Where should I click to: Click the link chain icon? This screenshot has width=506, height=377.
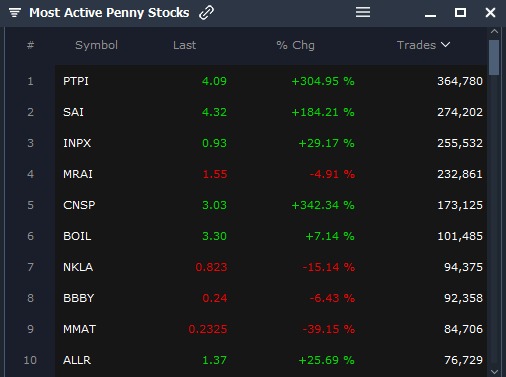click(x=206, y=13)
